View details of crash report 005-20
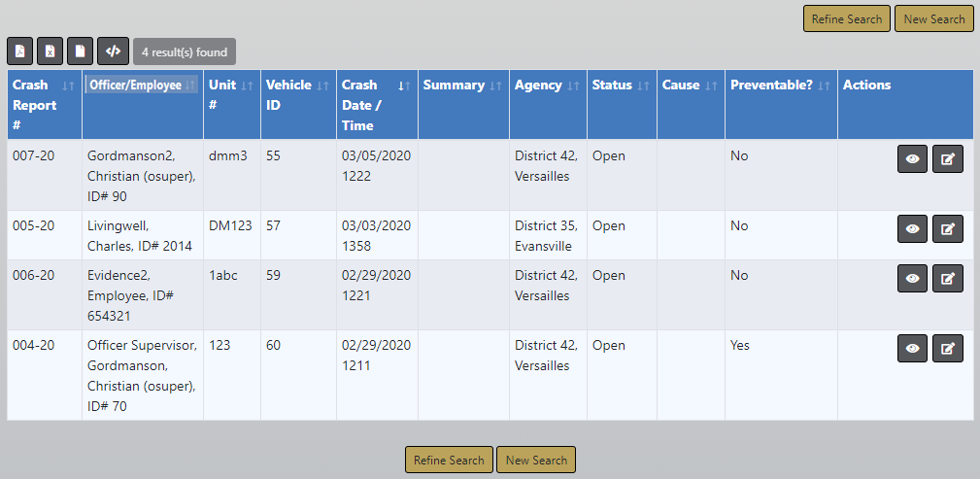Screen dimensions: 980x479 (x=912, y=229)
